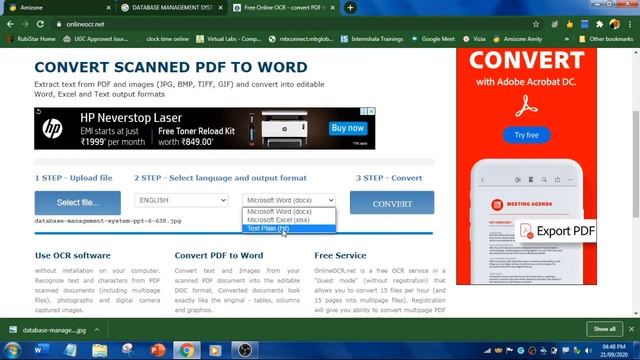Bookmark this page with star icon

(x=536, y=24)
